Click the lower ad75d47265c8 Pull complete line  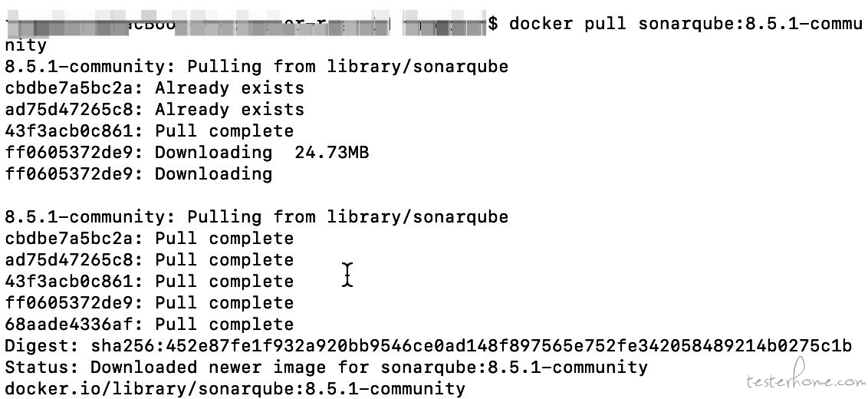150,260
